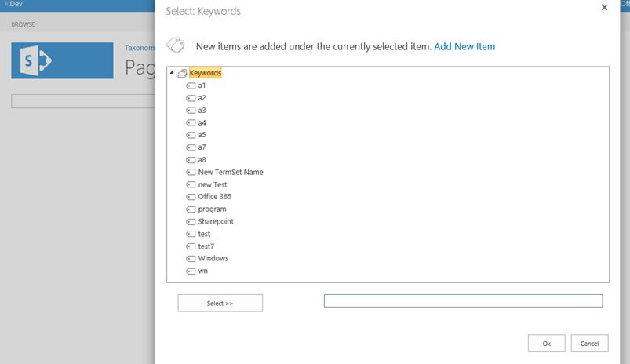Collapse the Keywords tree node
The height and width of the screenshot is (364, 630).
[172, 73]
